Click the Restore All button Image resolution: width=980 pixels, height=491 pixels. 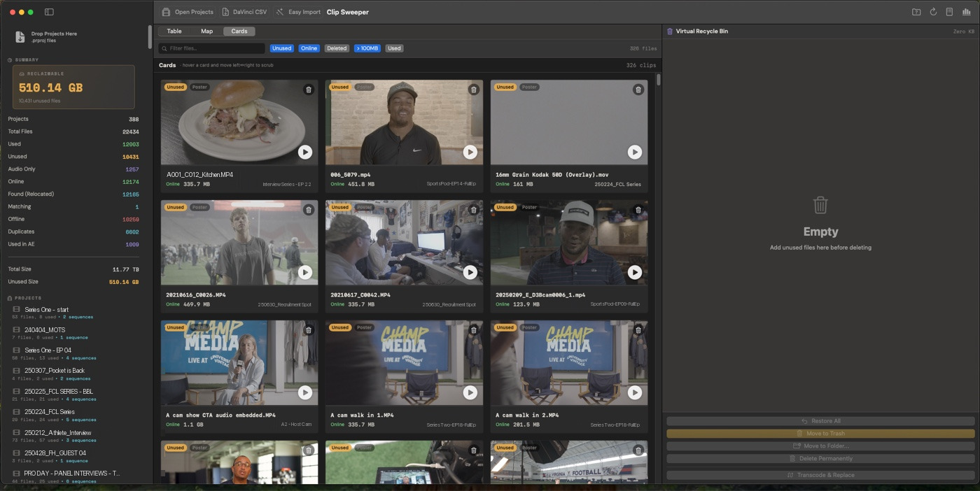click(820, 421)
